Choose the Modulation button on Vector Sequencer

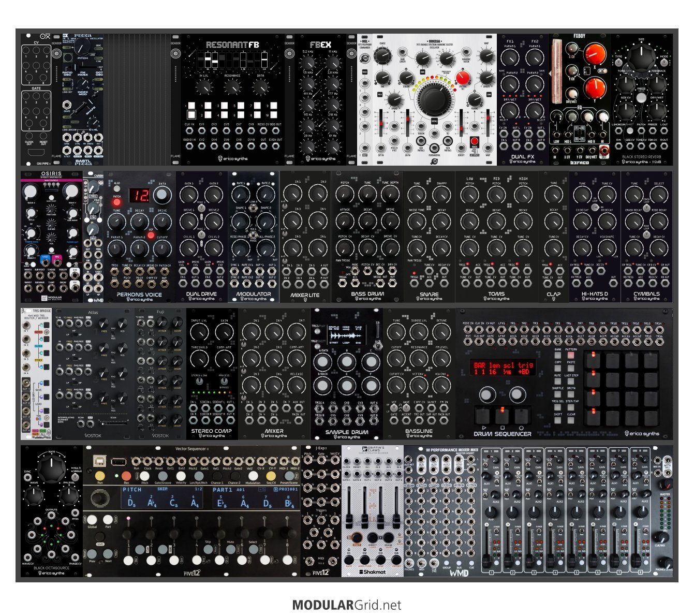(253, 475)
